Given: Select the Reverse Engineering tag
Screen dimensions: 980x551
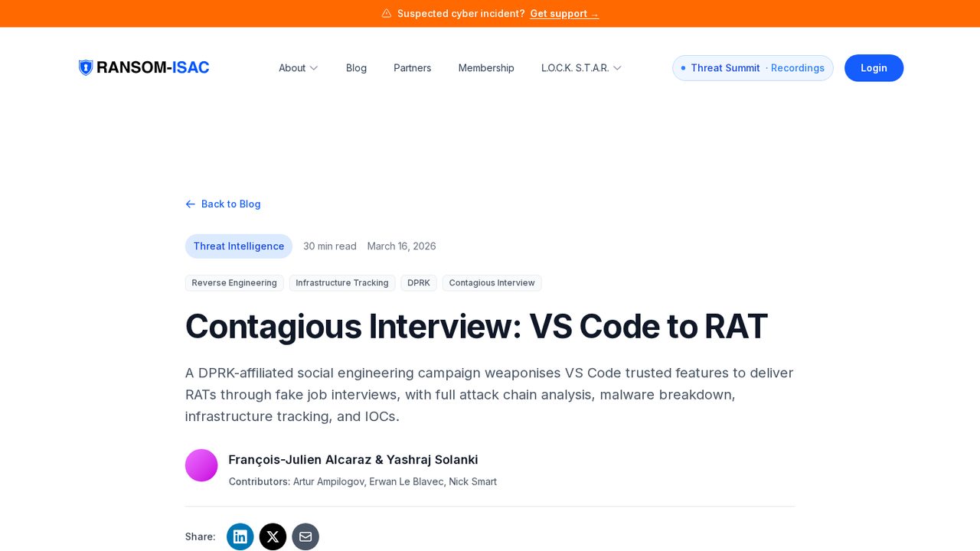Looking at the screenshot, I should pos(234,283).
